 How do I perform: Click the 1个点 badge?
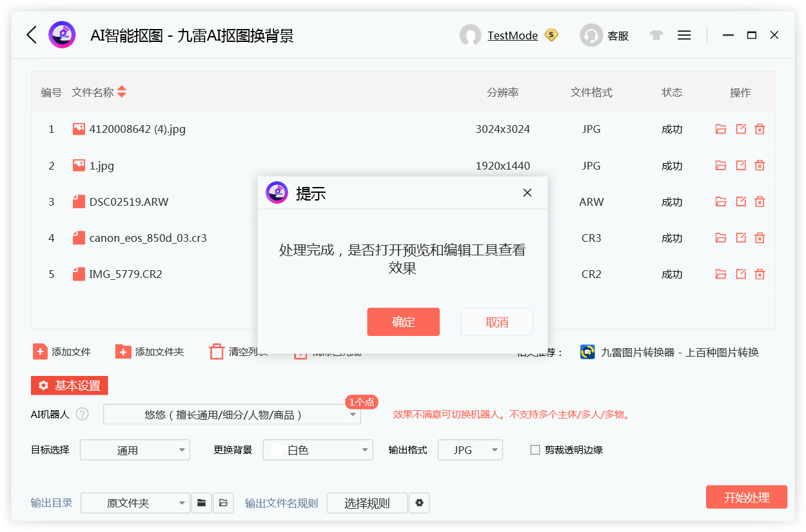coord(362,402)
